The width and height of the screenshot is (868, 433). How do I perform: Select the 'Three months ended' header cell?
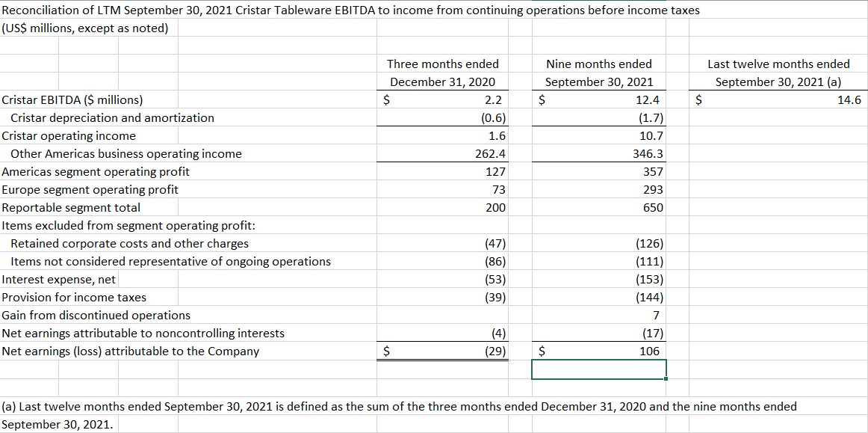tap(443, 64)
